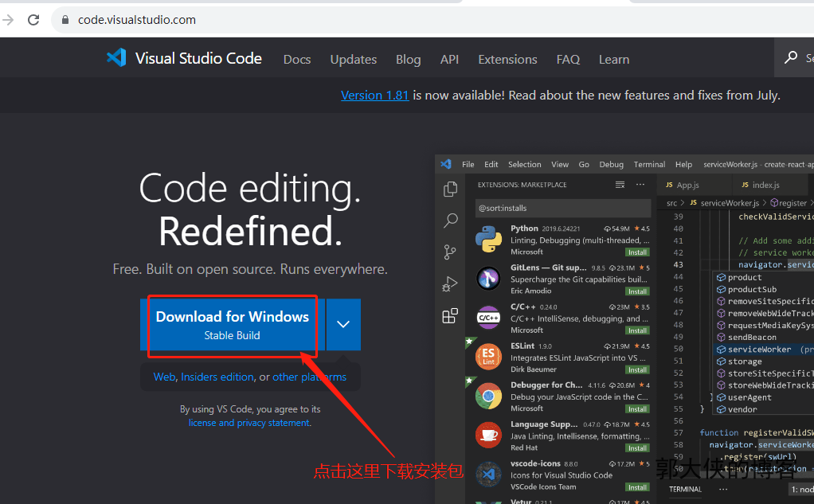Open the other platforms link

tap(309, 377)
